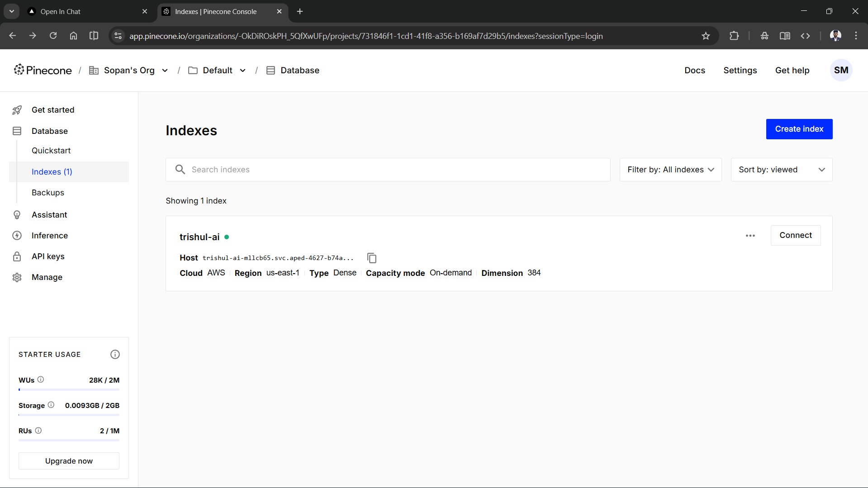The width and height of the screenshot is (868, 488).
Task: Open the SM account avatar
Action: (841, 70)
